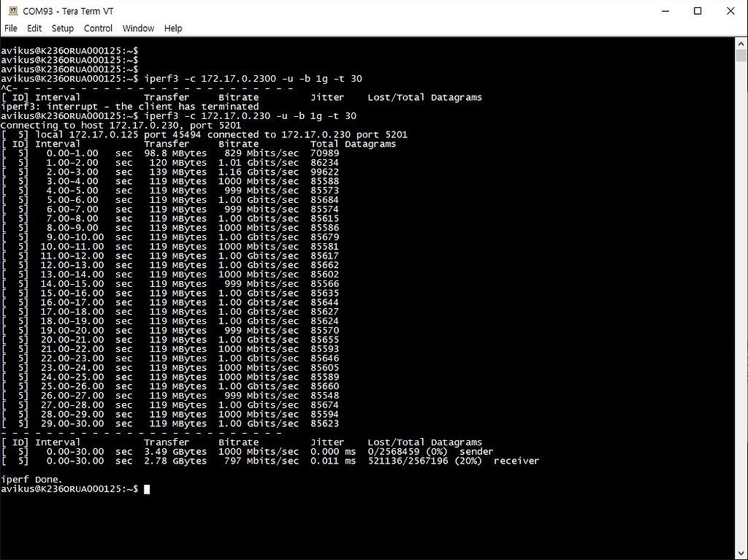Click the blinking terminal cursor block
Screen dimensions: 748x560
tap(146, 488)
